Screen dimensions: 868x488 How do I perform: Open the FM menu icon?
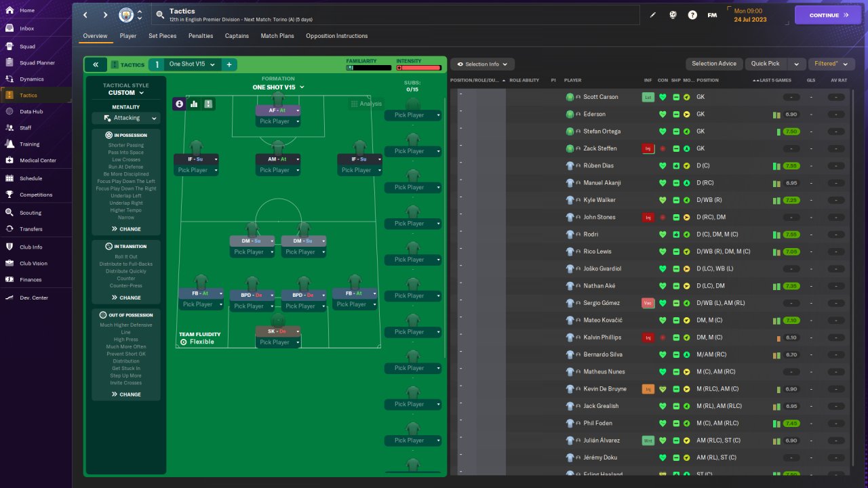pyautogui.click(x=712, y=15)
